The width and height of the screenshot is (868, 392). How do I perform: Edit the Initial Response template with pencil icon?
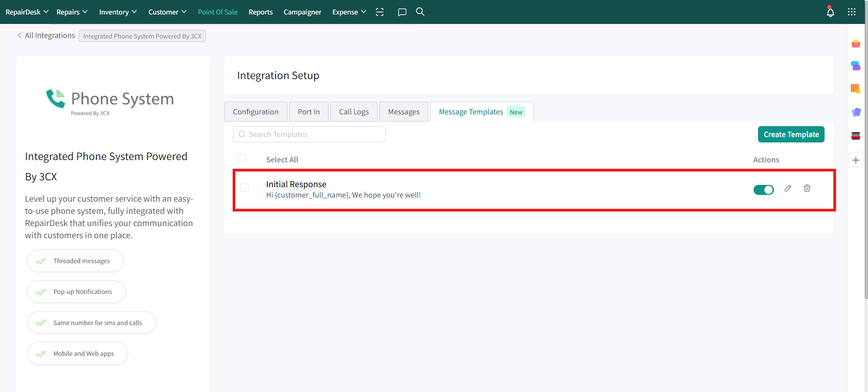click(x=788, y=188)
